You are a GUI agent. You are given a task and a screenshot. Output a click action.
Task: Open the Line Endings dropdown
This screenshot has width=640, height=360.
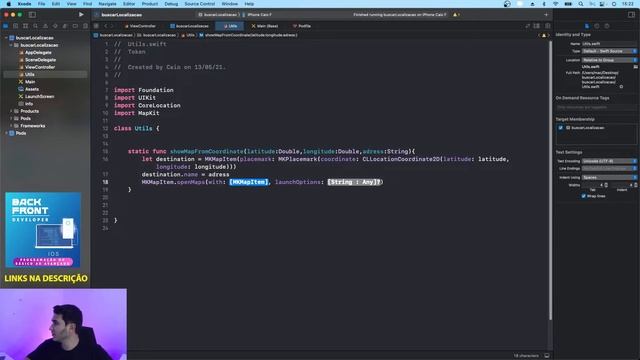[x=609, y=168]
